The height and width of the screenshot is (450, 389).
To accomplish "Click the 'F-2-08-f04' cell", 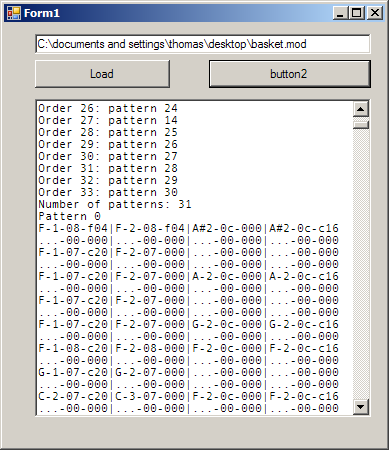I will 150,228.
